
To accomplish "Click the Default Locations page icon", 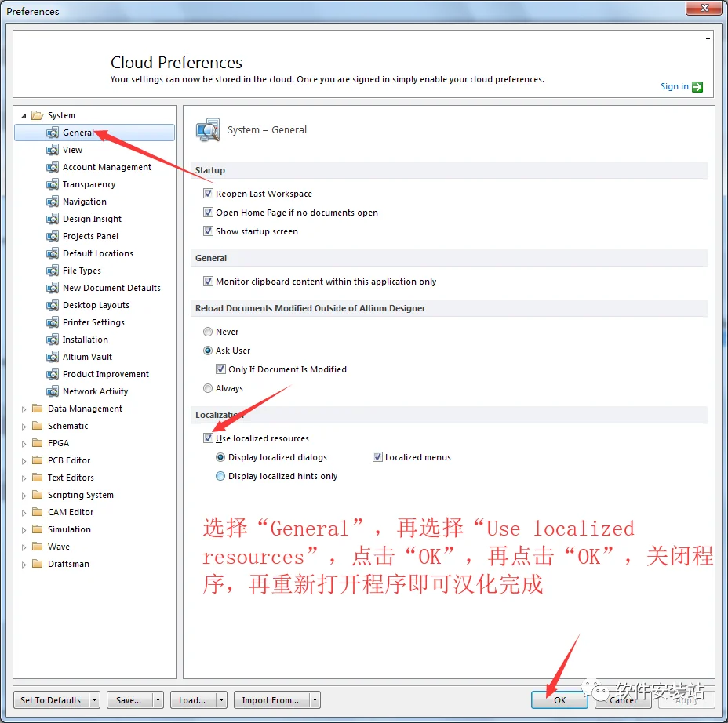I will (x=53, y=253).
